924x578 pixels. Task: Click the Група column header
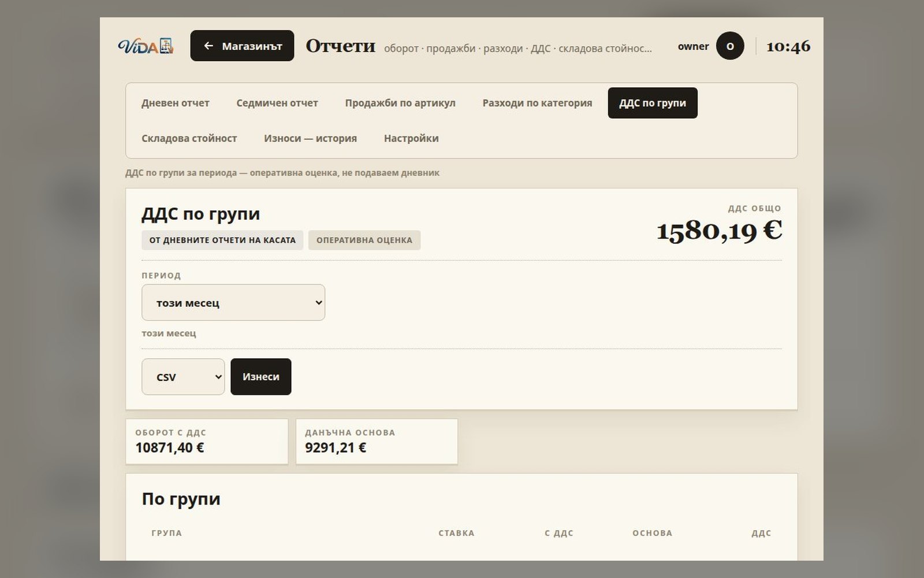tap(167, 533)
